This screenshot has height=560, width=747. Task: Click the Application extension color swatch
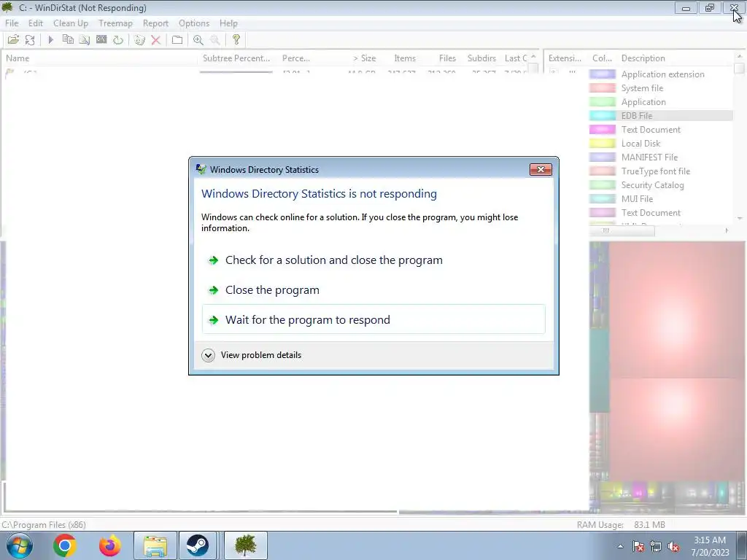pos(602,74)
